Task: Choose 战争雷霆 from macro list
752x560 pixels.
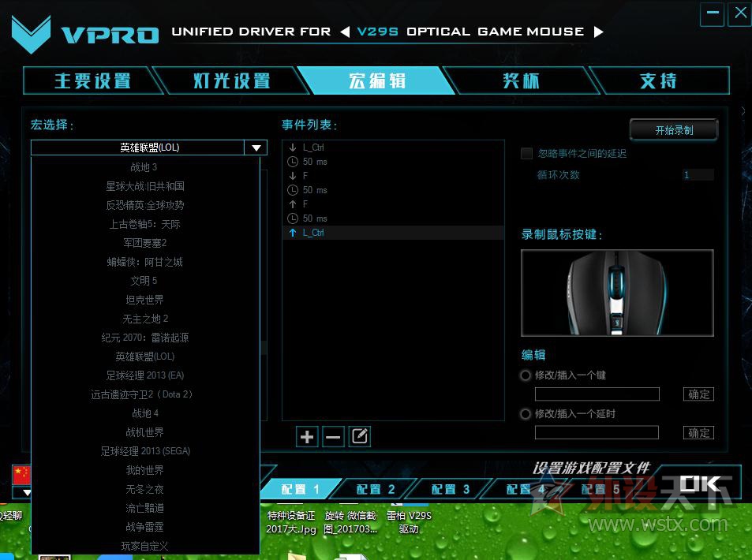Action: point(145,527)
